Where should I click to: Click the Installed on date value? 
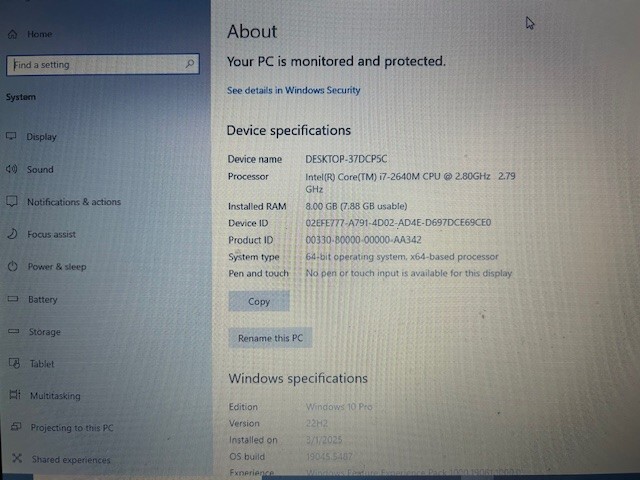[324, 440]
